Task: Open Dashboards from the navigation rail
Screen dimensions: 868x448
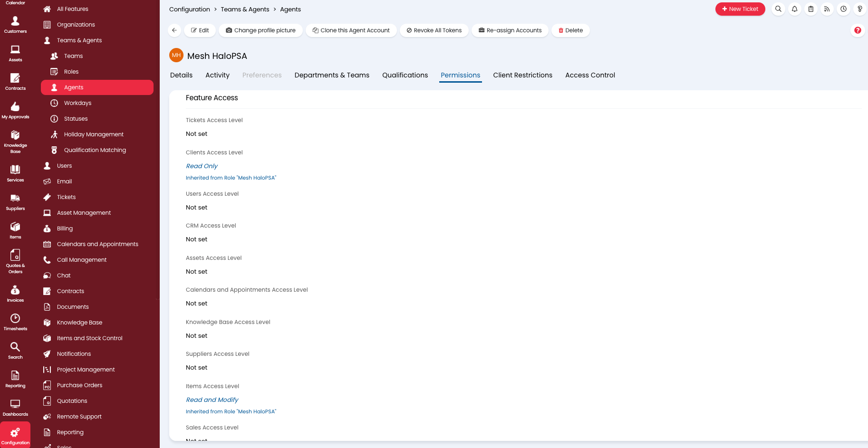Action: pos(15,408)
